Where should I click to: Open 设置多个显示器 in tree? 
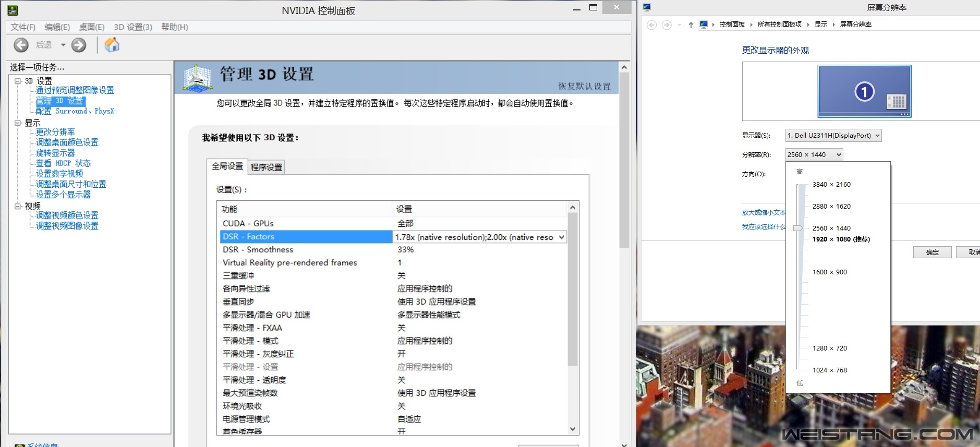click(63, 195)
